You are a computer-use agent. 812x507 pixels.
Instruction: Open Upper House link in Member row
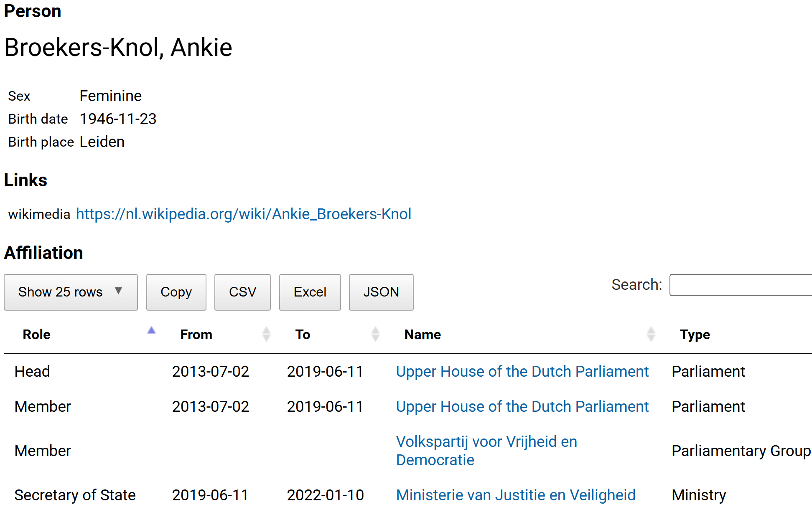[x=522, y=406]
